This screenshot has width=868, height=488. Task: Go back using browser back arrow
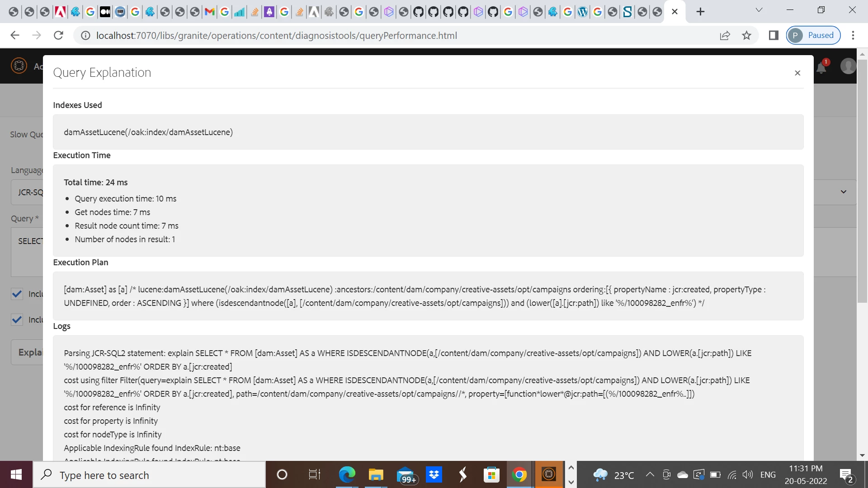[x=15, y=35]
